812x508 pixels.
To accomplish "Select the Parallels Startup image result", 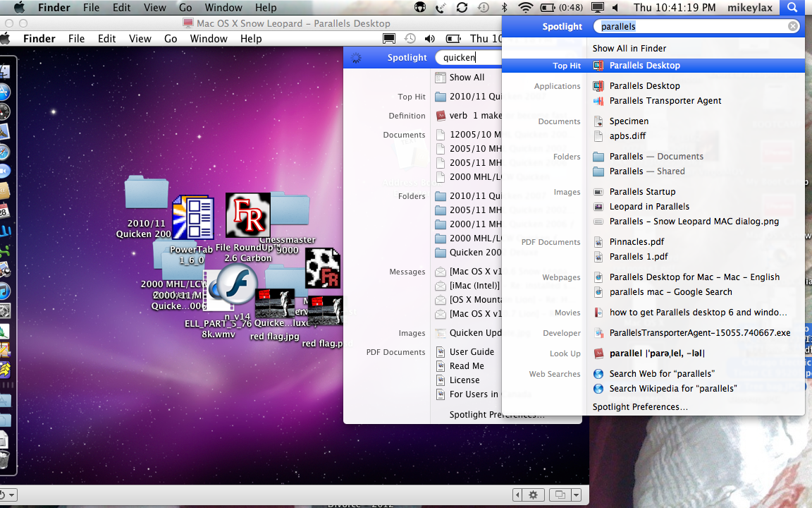I will click(642, 191).
